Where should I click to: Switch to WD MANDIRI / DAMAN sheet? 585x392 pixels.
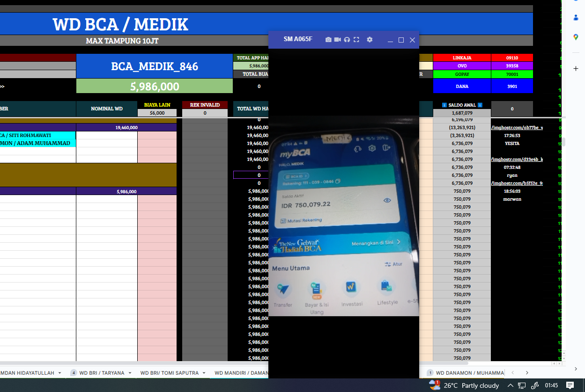click(x=241, y=373)
